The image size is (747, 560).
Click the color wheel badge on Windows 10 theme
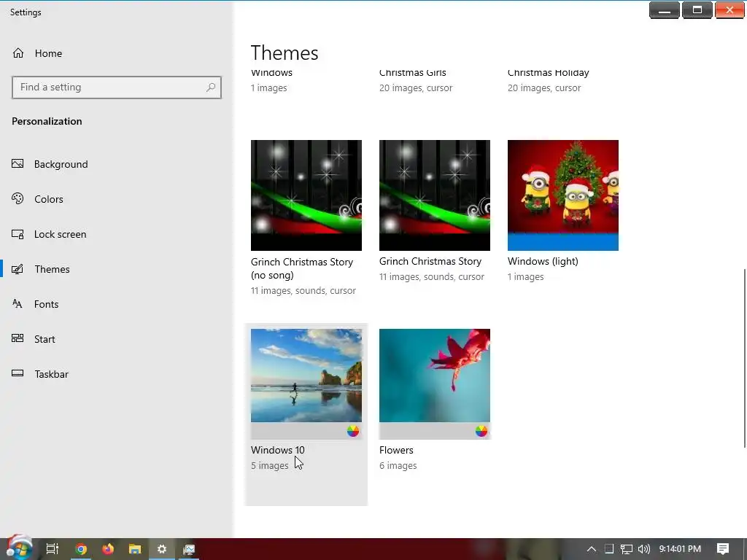pyautogui.click(x=353, y=431)
